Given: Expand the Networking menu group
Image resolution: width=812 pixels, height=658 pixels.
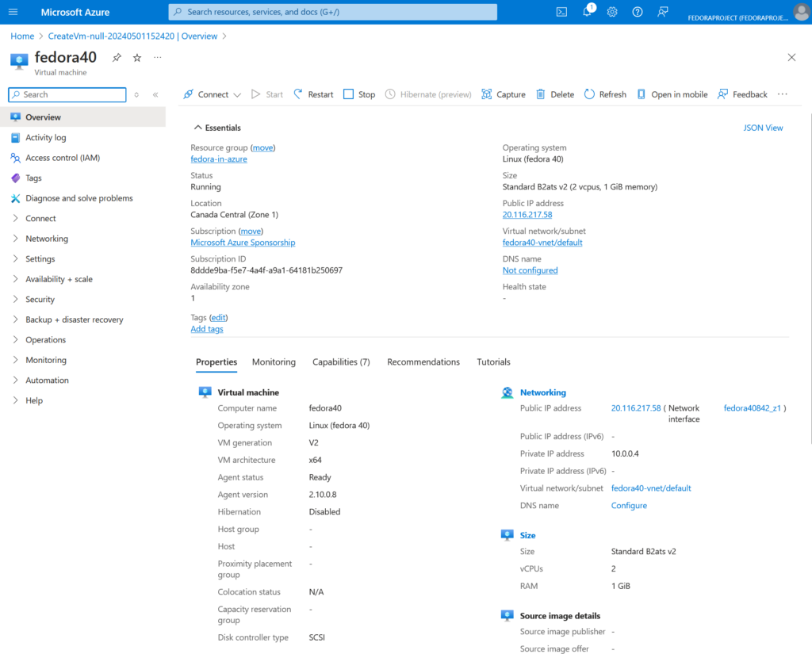Looking at the screenshot, I should coord(82,238).
